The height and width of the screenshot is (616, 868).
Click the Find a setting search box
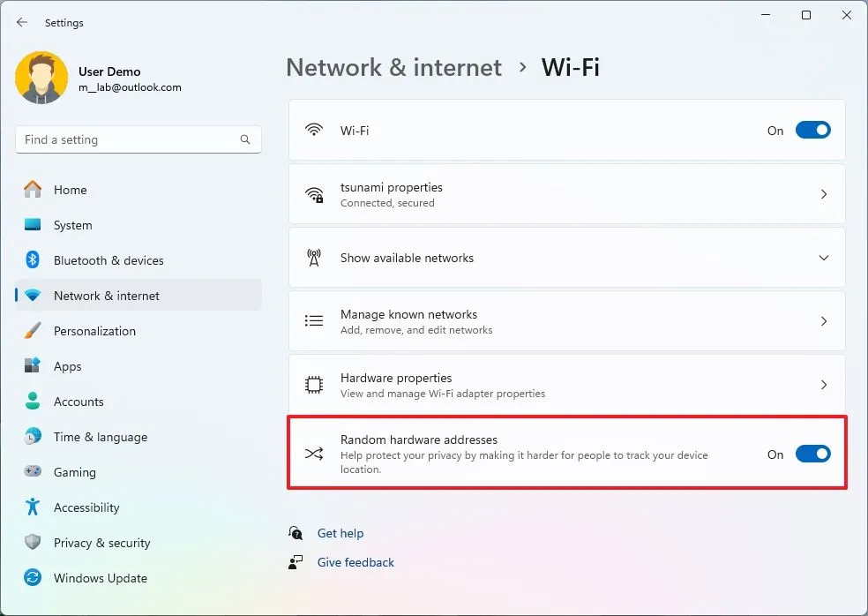coord(128,139)
